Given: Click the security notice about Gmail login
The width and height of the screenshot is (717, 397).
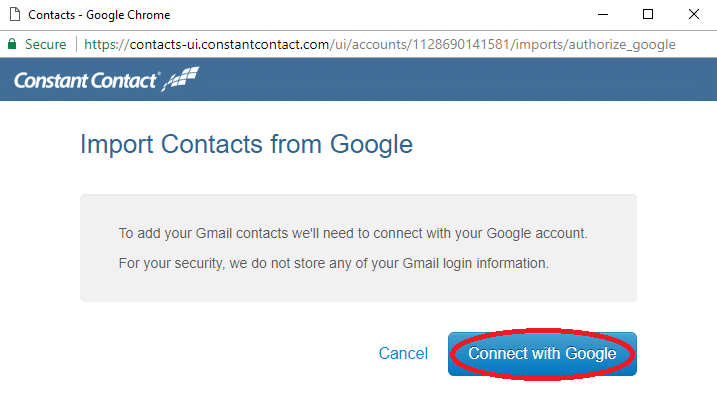Looking at the screenshot, I should coord(333,263).
